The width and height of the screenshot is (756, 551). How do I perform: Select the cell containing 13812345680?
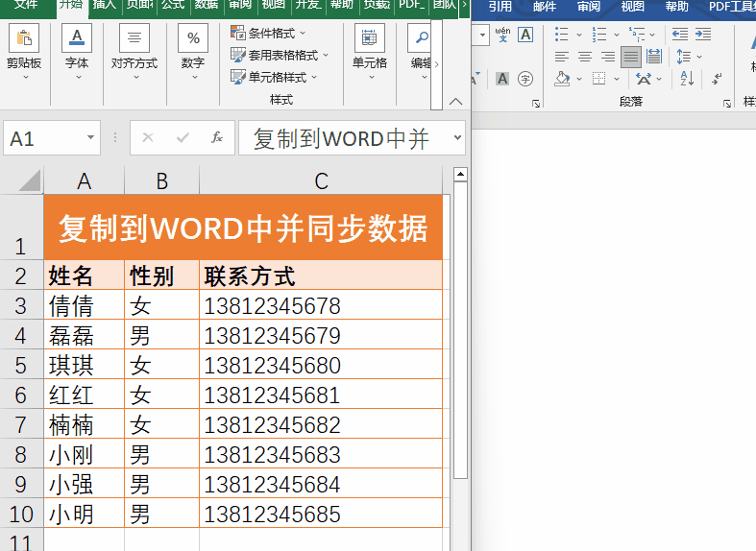pos(321,365)
